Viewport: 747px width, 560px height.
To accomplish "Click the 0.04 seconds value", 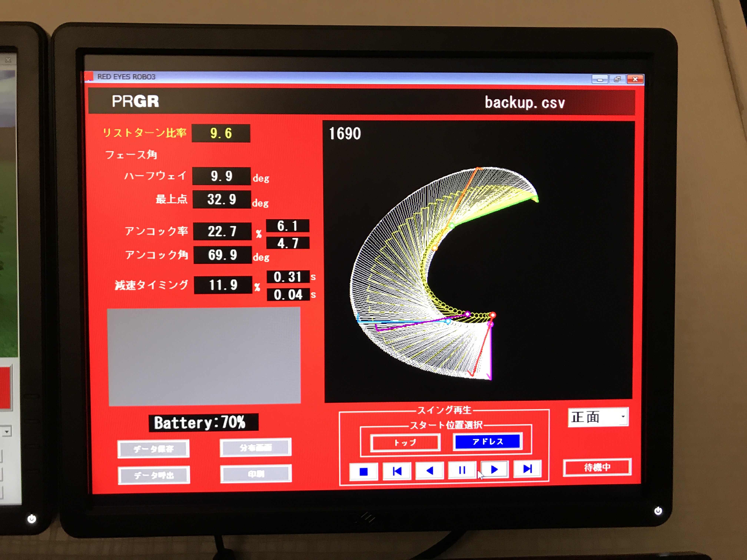I will pos(288,294).
